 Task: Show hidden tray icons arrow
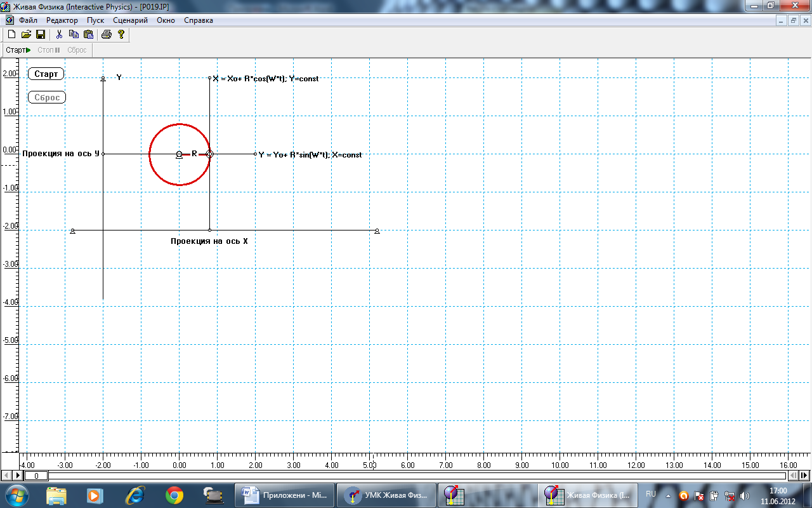click(x=668, y=495)
